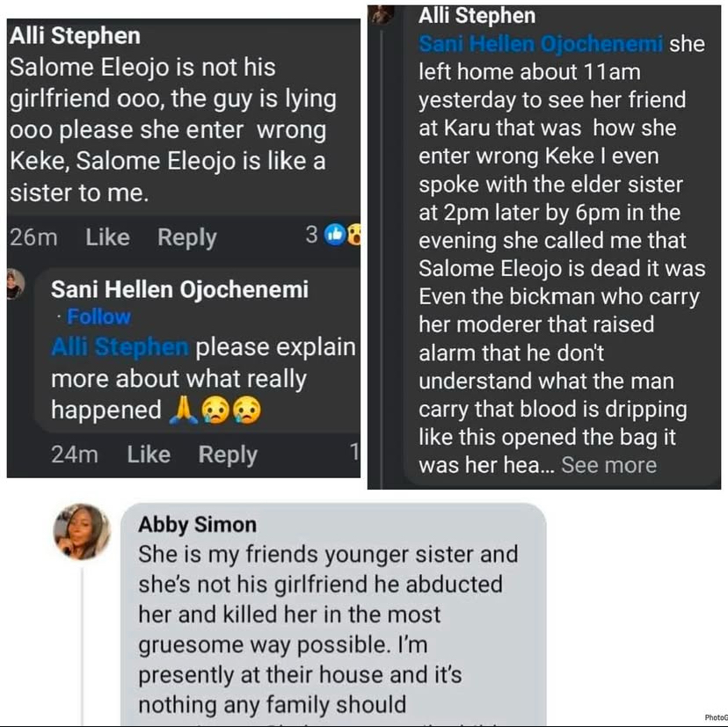Image resolution: width=728 pixels, height=727 pixels.
Task: Reply to the 26m comment
Action: pyautogui.click(x=186, y=237)
